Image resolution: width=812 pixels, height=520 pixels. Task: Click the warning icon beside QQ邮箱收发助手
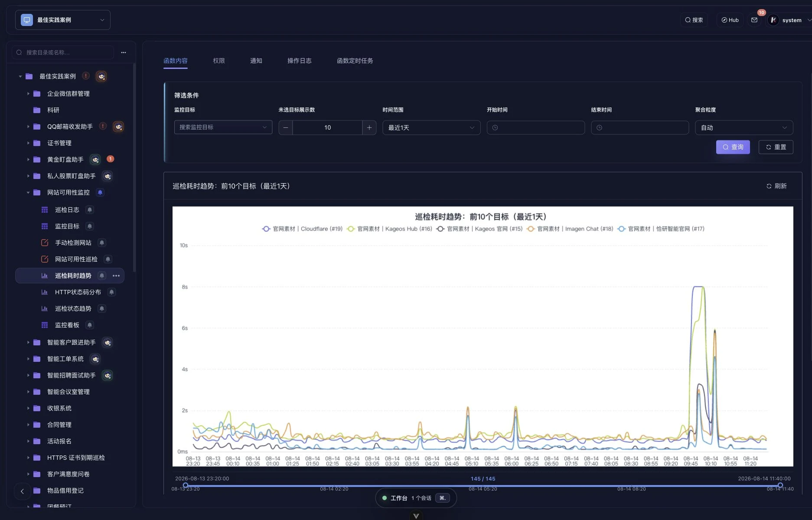point(103,126)
